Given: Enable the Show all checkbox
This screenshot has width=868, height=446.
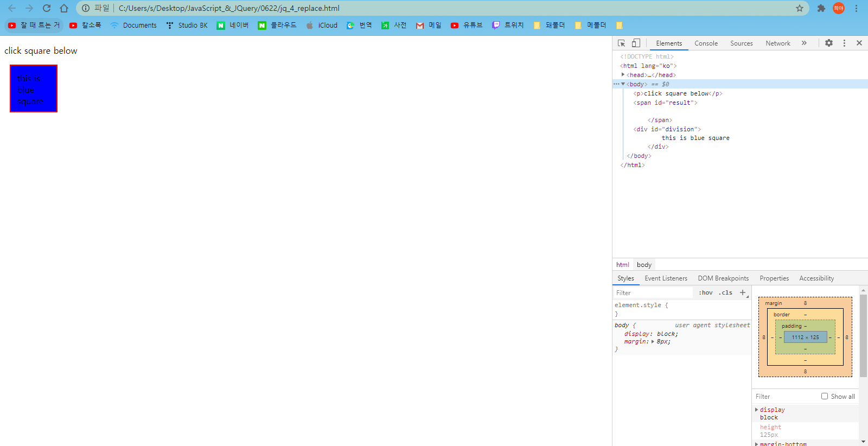Looking at the screenshot, I should point(825,396).
